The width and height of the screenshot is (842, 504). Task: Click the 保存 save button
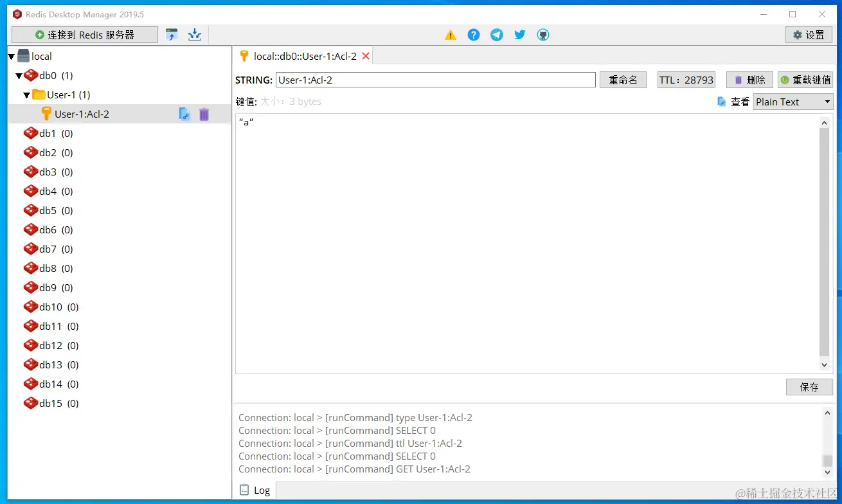[x=809, y=387]
